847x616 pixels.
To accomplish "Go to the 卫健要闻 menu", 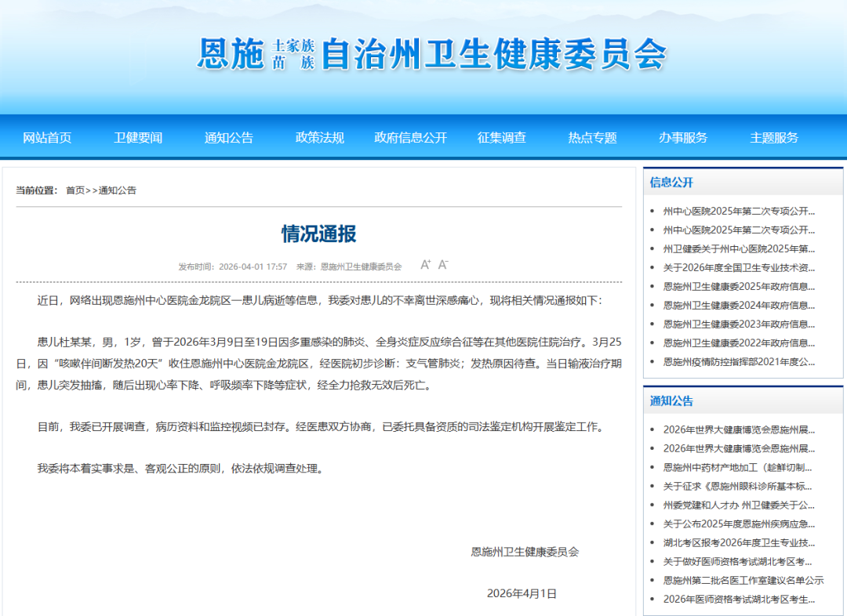I will [x=138, y=138].
